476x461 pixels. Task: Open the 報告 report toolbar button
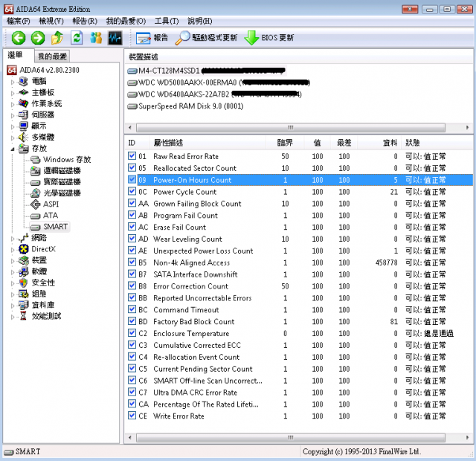152,38
